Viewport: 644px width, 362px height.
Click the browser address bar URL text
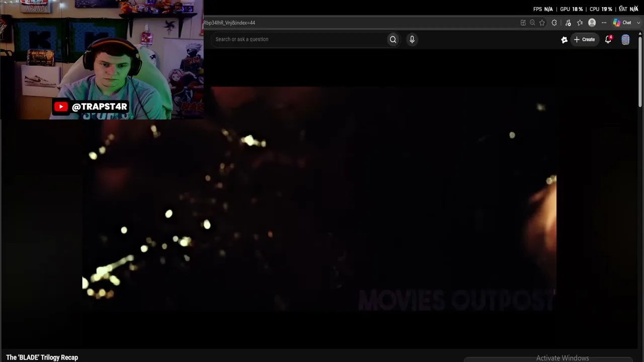(x=229, y=23)
